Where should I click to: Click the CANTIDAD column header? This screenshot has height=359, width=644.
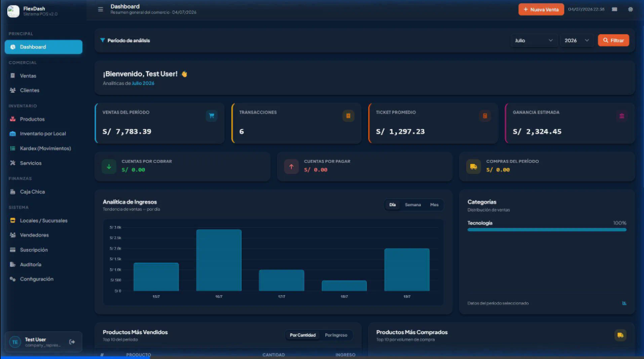click(x=273, y=355)
